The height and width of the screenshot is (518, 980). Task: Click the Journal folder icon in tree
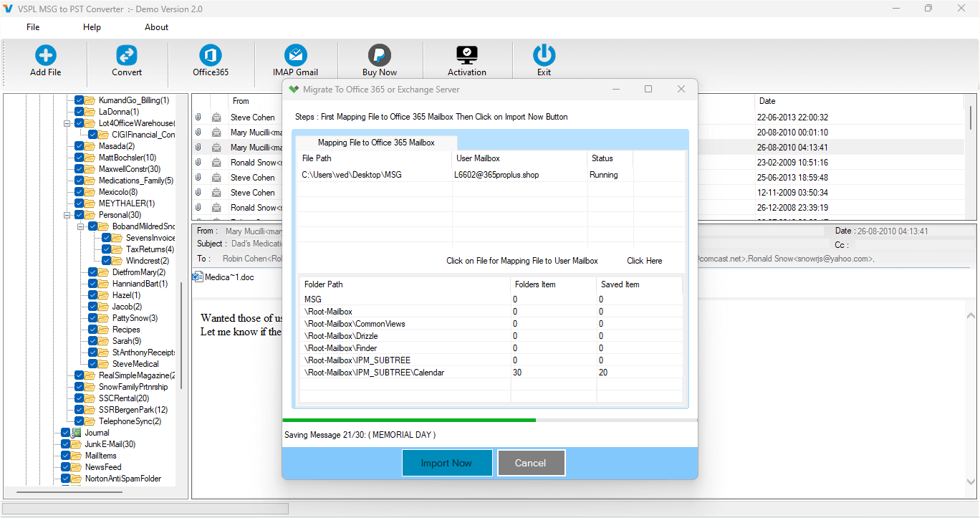[x=77, y=433]
